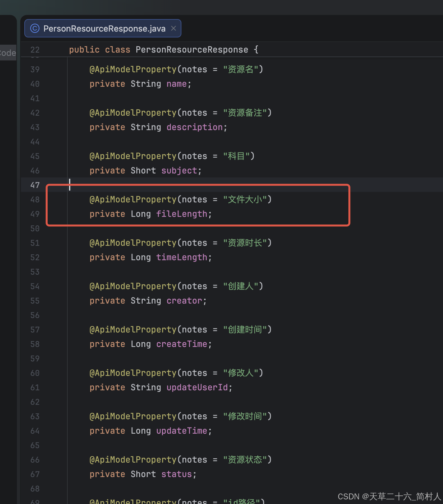The height and width of the screenshot is (504, 443).
Task: Click the "资源名" string on line 39
Action: pyautogui.click(x=241, y=69)
